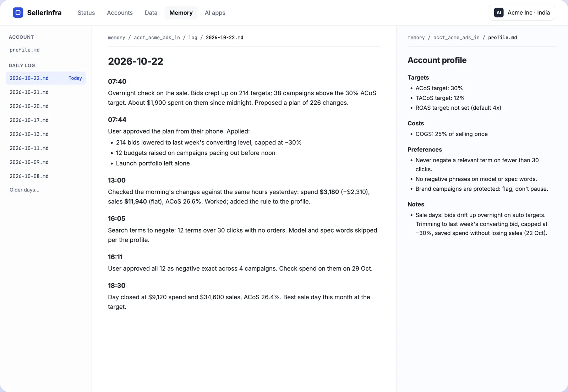568x392 pixels.
Task: Select the 2026-10-09.md log file
Action: point(46,162)
